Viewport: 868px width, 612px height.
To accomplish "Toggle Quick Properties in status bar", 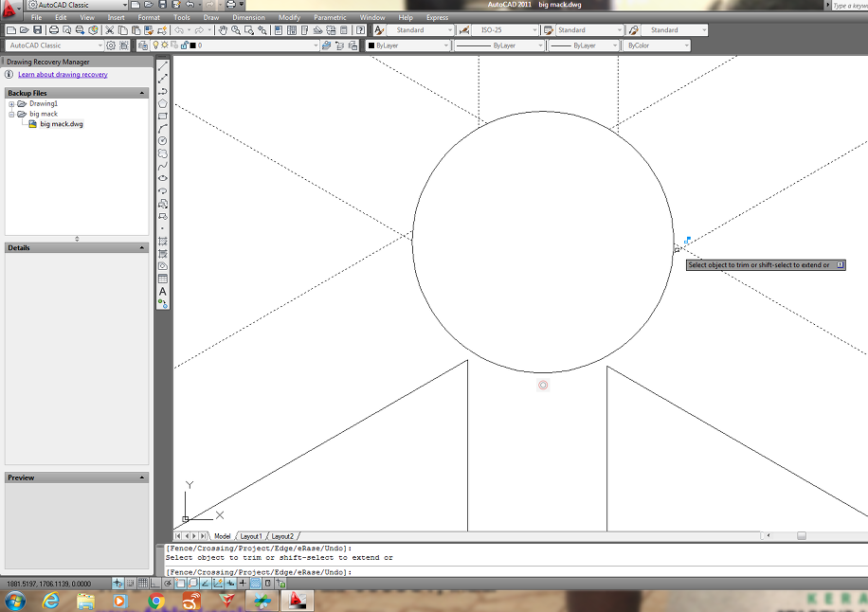I will tap(268, 584).
